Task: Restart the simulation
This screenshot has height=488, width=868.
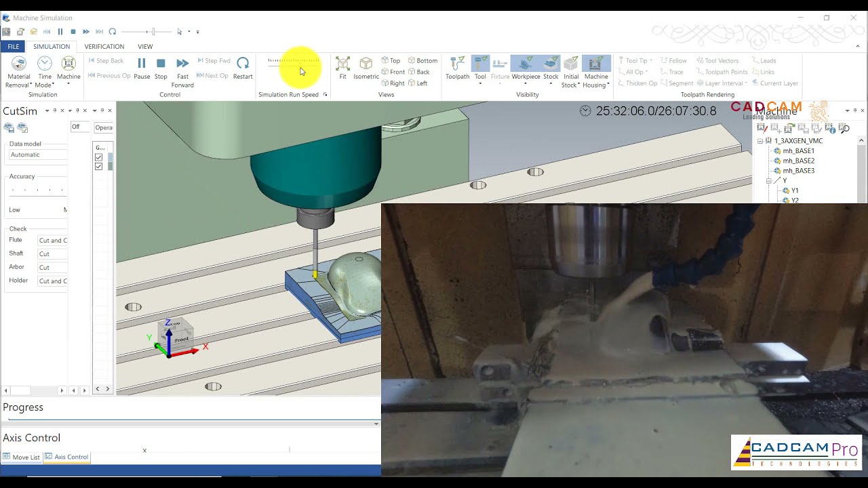Action: [x=243, y=68]
